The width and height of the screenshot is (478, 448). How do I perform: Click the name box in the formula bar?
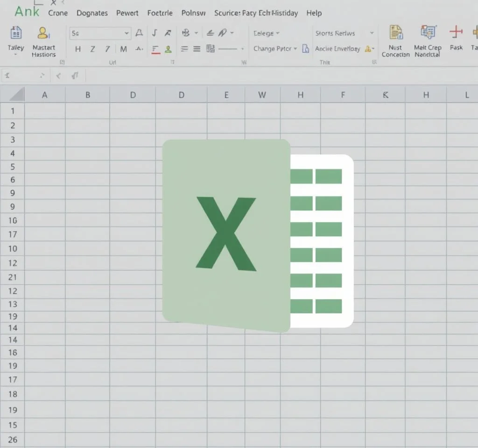25,76
